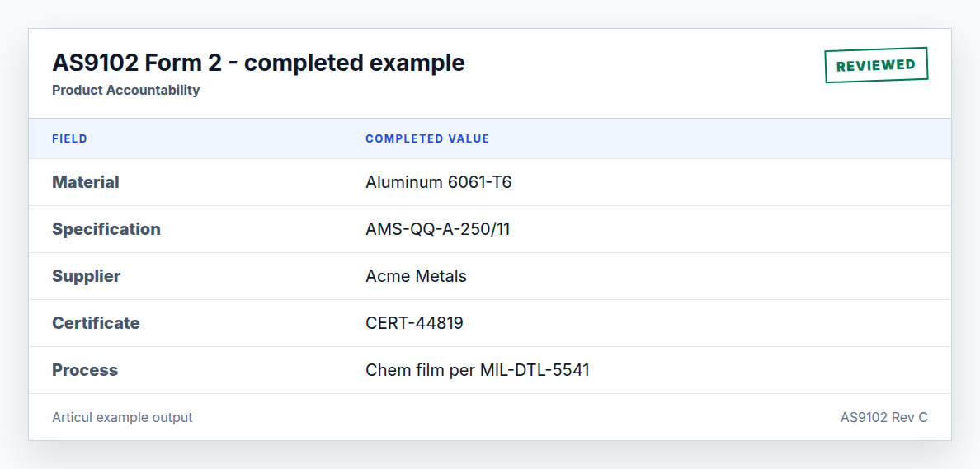Select the Material table row

[x=490, y=182]
